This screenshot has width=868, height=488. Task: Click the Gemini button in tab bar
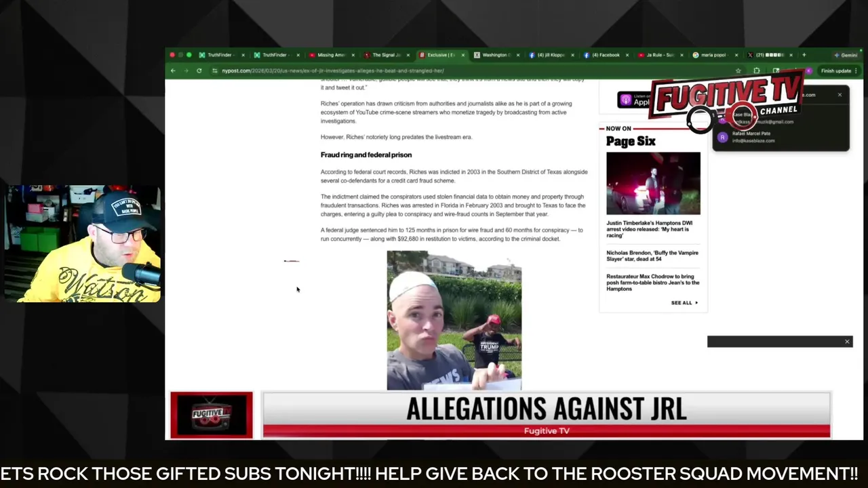click(846, 55)
